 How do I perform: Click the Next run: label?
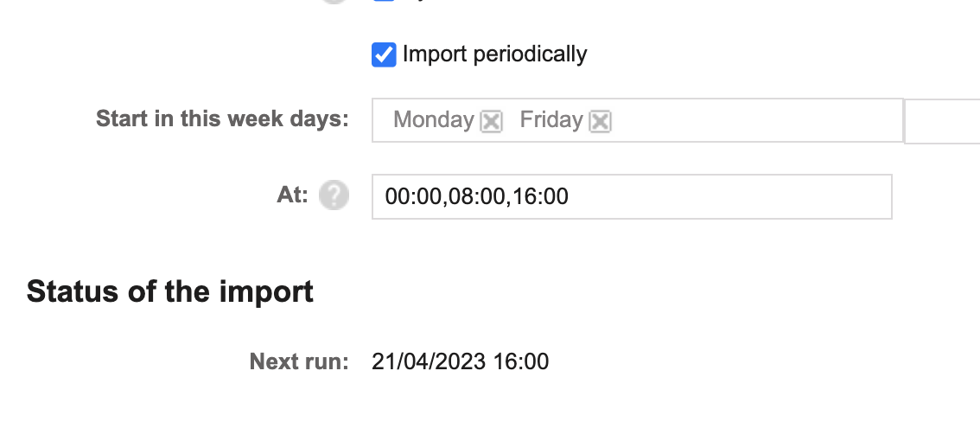click(x=299, y=361)
